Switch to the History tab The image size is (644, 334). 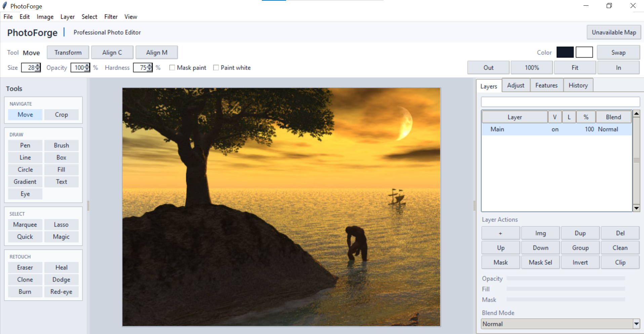point(578,85)
